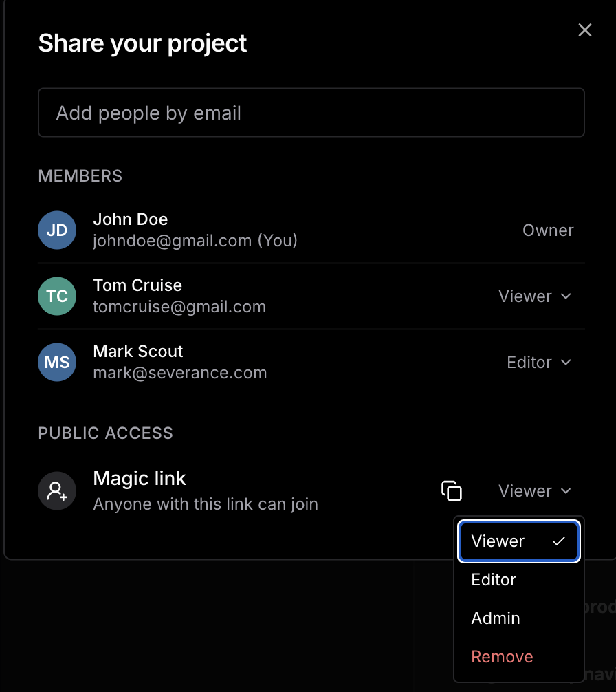Close the Share your project dialog

(584, 30)
